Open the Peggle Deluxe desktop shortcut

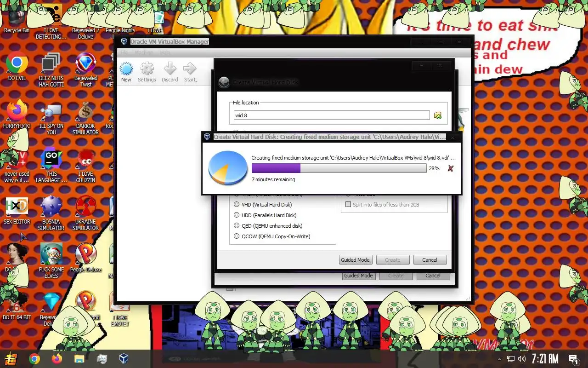86,258
